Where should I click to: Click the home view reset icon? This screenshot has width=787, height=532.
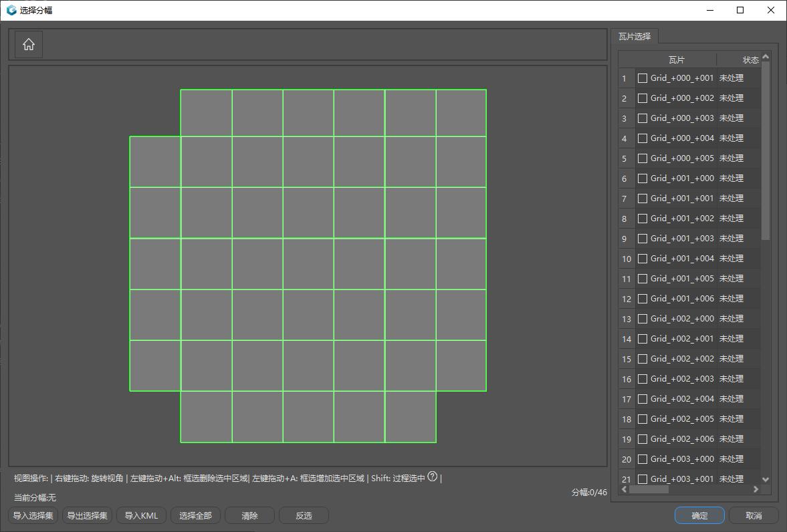[29, 45]
